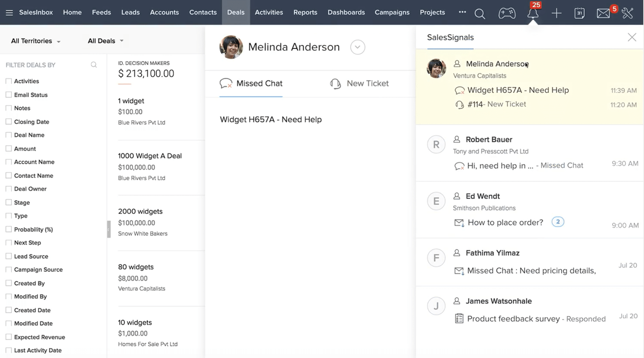The image size is (644, 358).
Task: Open the mail icon with 5 badge
Action: [603, 14]
